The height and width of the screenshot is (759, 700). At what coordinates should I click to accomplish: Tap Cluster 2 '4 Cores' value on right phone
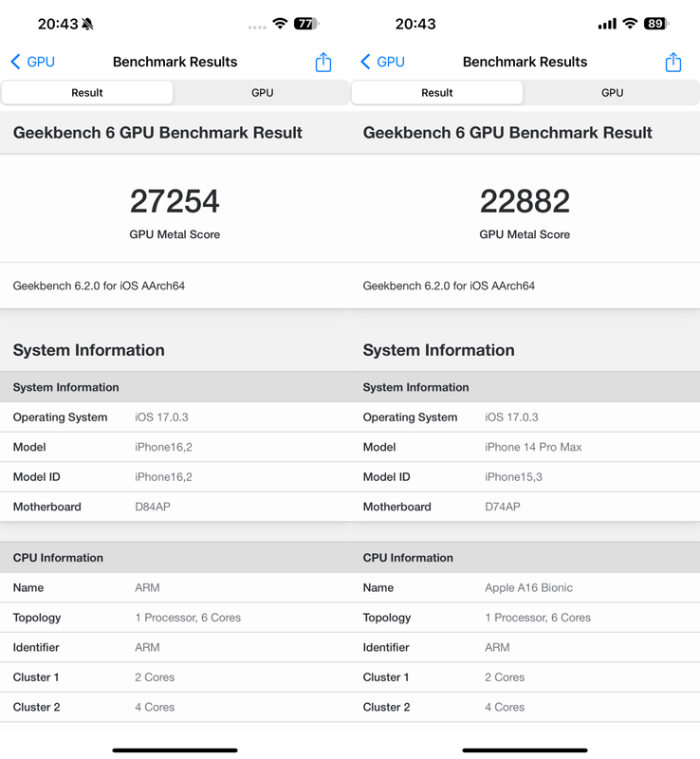coord(505,707)
